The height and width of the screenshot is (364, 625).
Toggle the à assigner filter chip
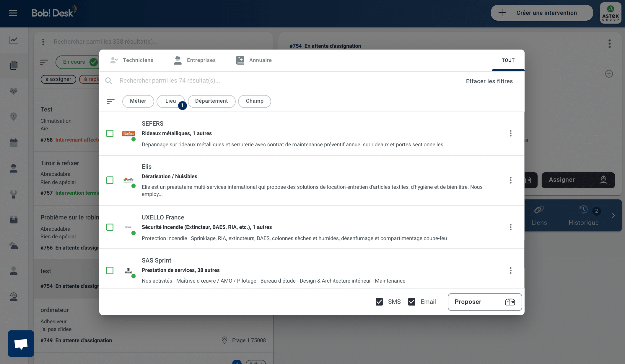coord(58,79)
